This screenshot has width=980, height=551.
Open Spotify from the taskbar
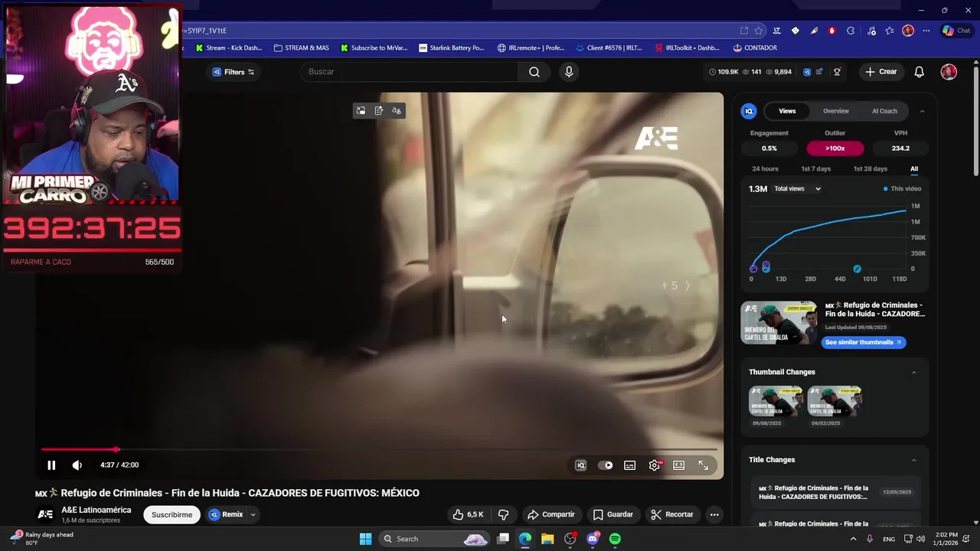click(x=615, y=539)
